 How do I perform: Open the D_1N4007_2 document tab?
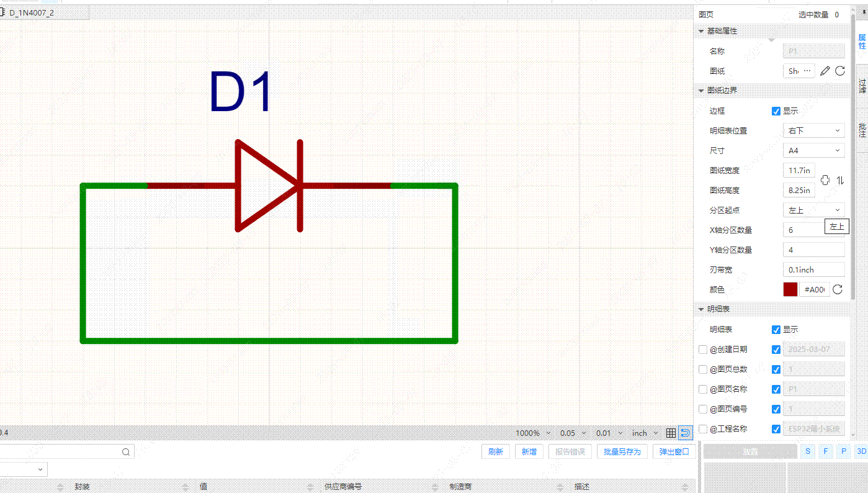pyautogui.click(x=31, y=12)
